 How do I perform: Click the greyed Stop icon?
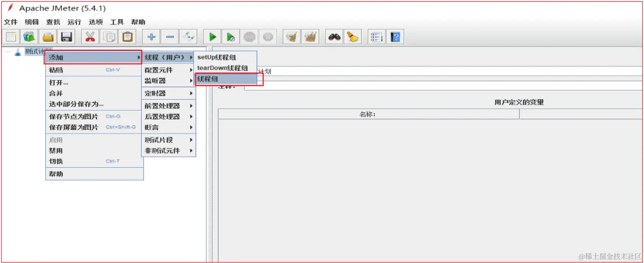pyautogui.click(x=250, y=37)
